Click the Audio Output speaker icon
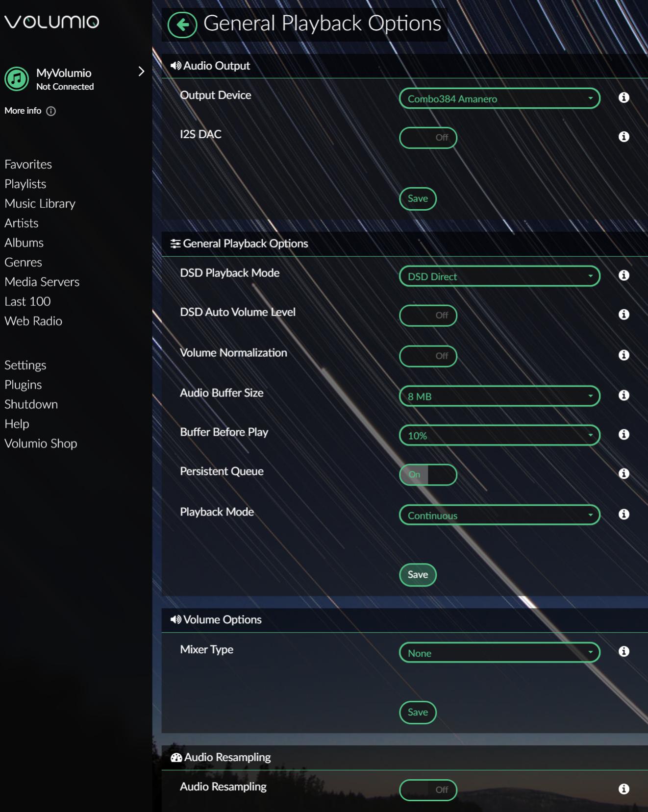 [x=175, y=66]
